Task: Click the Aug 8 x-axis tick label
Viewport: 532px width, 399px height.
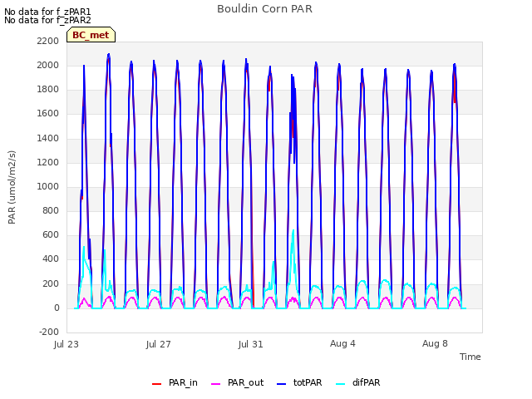Action: (x=435, y=343)
